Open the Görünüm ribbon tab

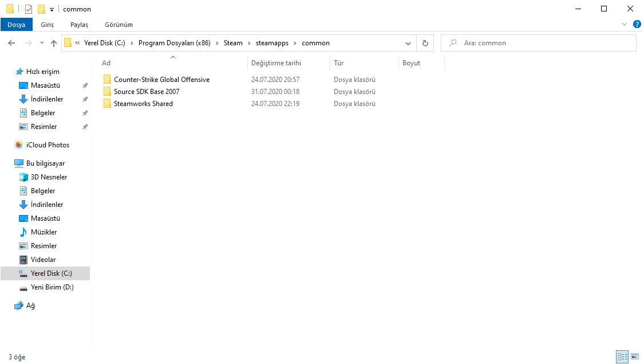118,25
